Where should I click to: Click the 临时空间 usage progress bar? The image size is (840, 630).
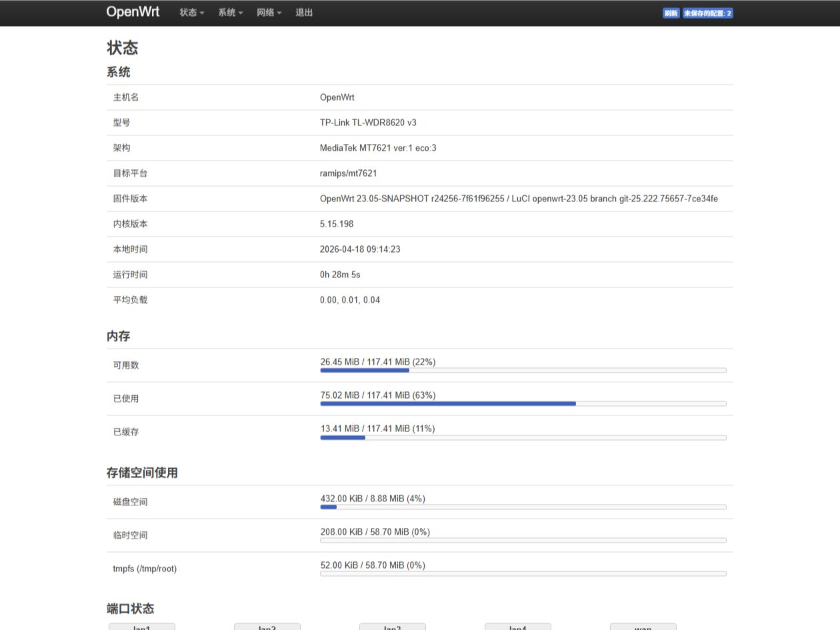point(523,540)
